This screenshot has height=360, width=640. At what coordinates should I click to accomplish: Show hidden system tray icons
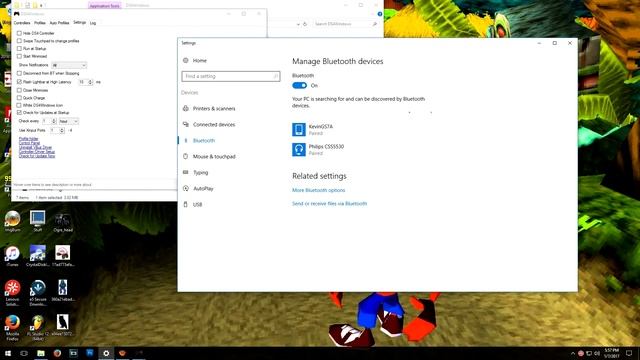click(573, 353)
